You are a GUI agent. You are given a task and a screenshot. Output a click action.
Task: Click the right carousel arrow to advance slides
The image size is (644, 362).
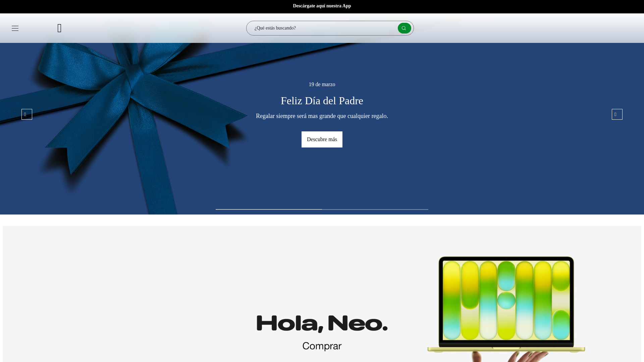pos(617,114)
